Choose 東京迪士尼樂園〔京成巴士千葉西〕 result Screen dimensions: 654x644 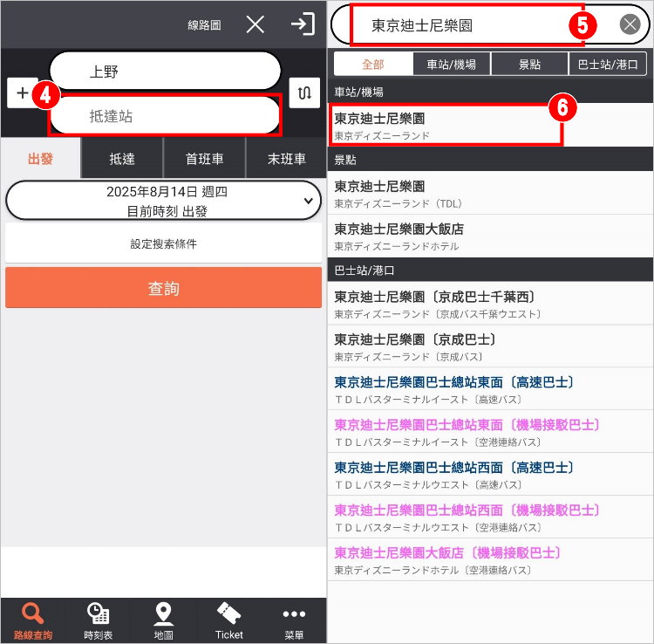tap(490, 304)
